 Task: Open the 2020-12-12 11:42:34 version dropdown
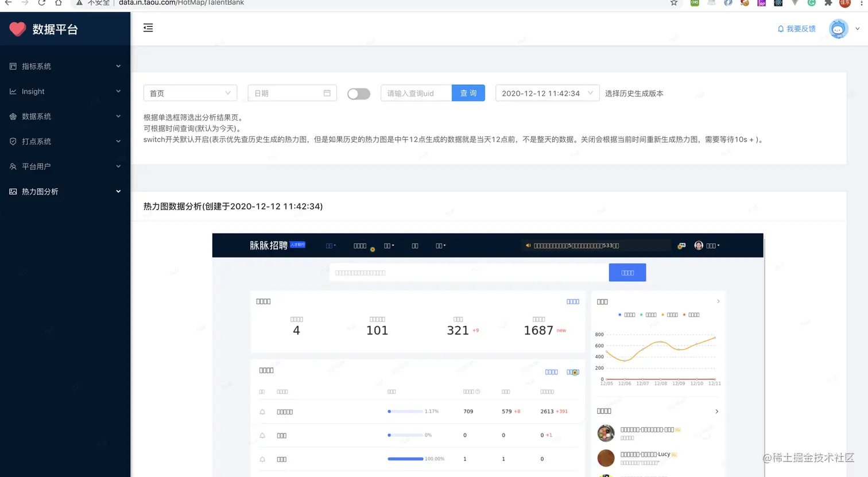point(547,93)
